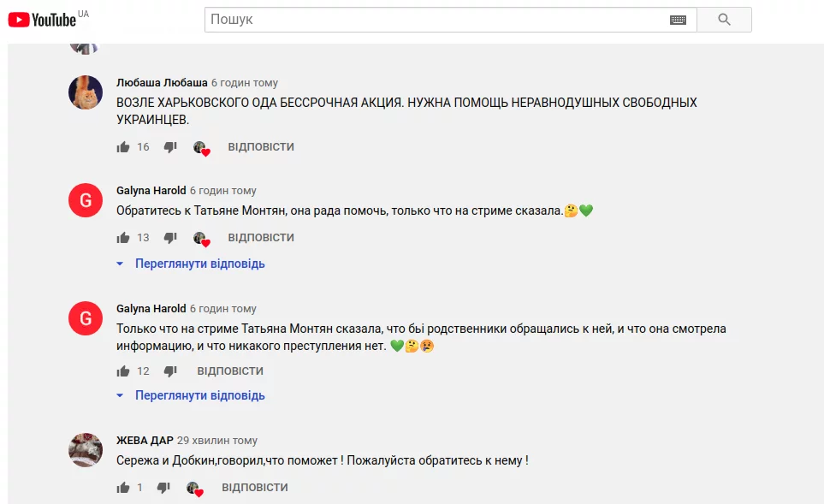
Task: Click comment text 'ВОЗЛЕ ХАРЬКОВСКОГО ОДА БЕССРОЧНАЯ АКЦИЯ'
Action: pos(260,103)
